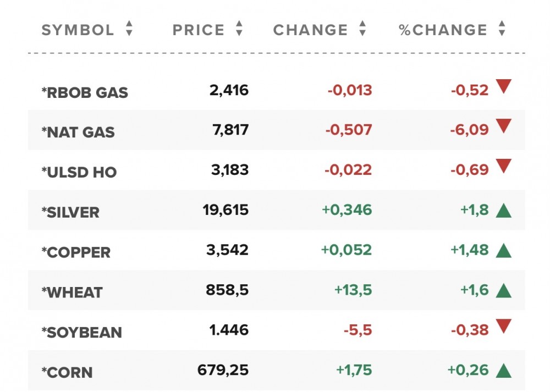Click the red down arrow for NAT GAS
550x392 pixels.
pyautogui.click(x=503, y=127)
